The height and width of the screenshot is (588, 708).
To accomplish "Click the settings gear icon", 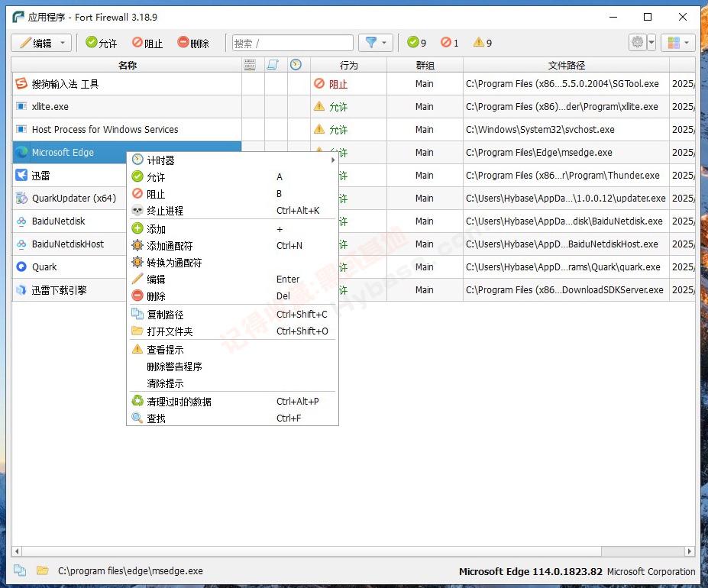I will (x=638, y=43).
